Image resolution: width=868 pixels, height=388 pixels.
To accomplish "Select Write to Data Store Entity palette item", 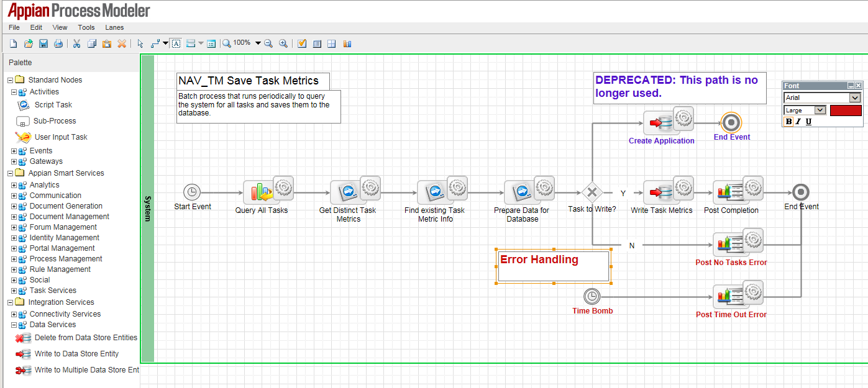I will 67,354.
